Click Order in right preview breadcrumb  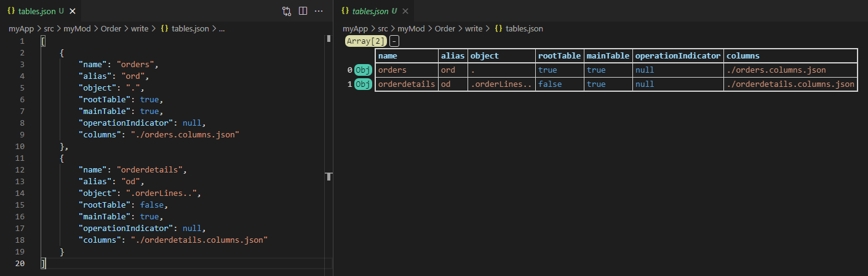(445, 28)
